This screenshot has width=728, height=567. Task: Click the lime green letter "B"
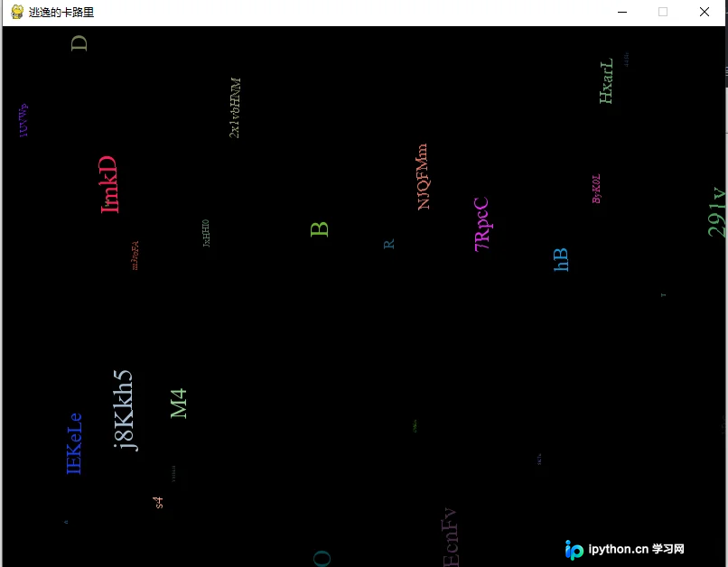(320, 229)
